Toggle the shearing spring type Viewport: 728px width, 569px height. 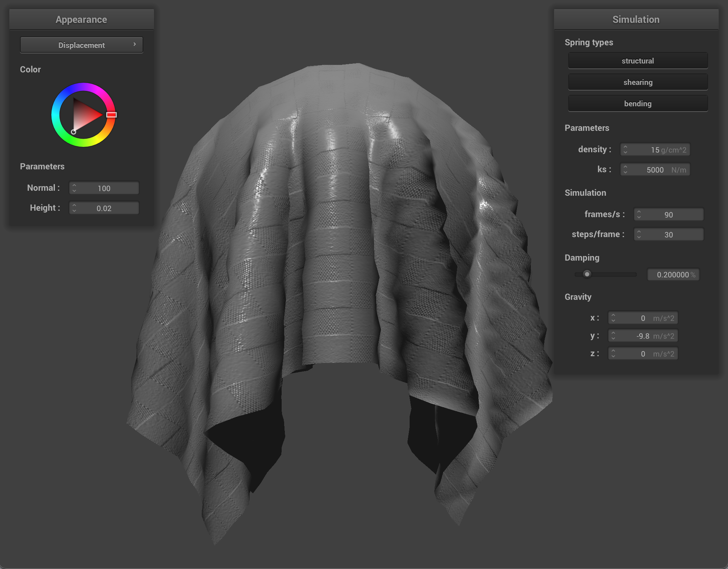click(638, 82)
